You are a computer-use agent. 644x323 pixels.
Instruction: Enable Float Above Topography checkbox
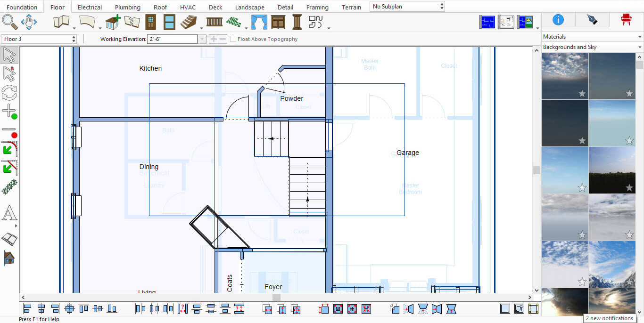(x=233, y=39)
